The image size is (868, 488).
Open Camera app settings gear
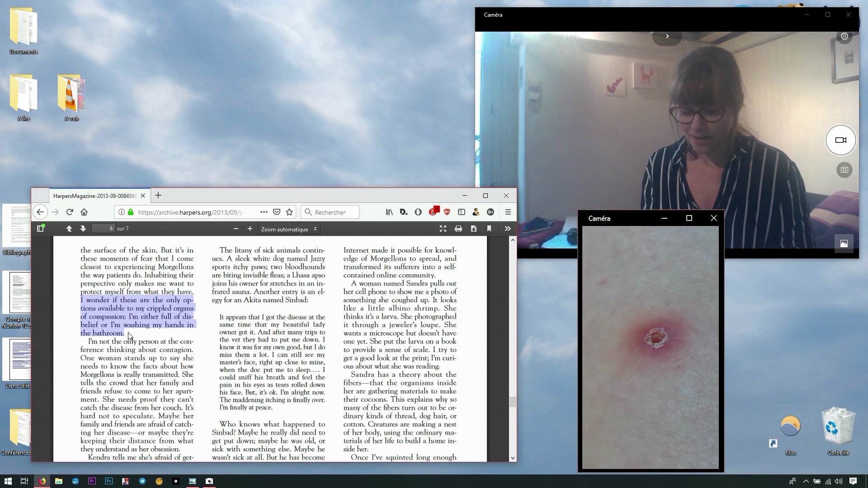[844, 36]
